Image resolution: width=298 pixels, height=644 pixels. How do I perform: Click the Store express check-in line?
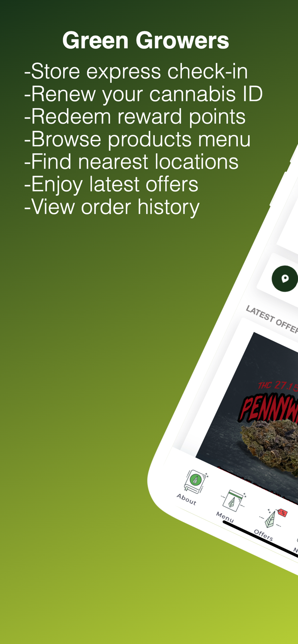click(x=136, y=71)
